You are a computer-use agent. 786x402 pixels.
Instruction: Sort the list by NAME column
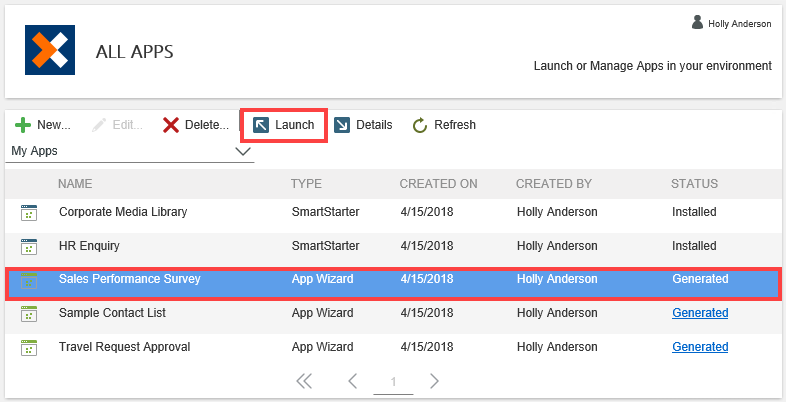click(x=75, y=184)
